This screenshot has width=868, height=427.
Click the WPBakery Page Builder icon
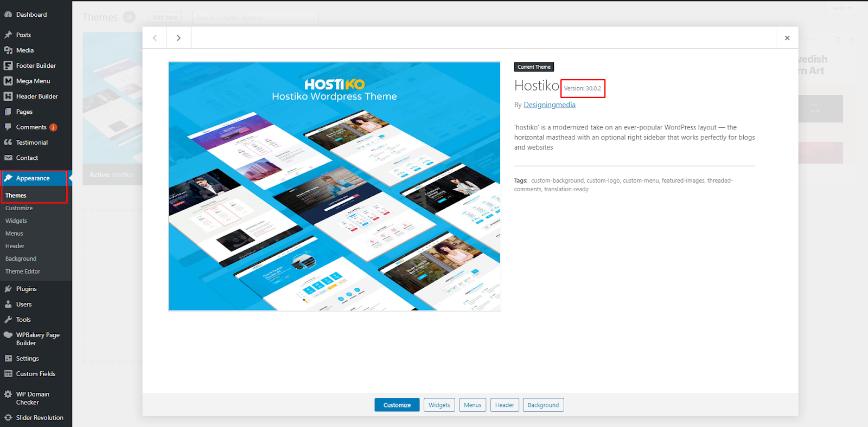click(8, 335)
